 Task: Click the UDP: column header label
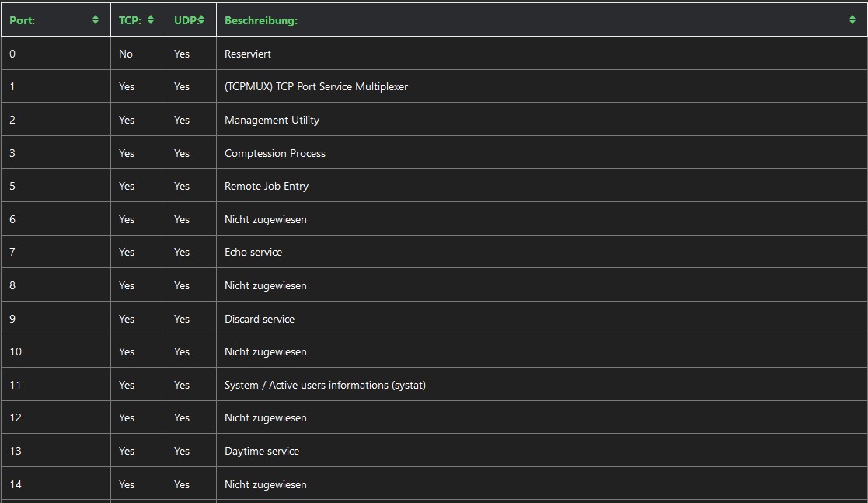(x=186, y=20)
